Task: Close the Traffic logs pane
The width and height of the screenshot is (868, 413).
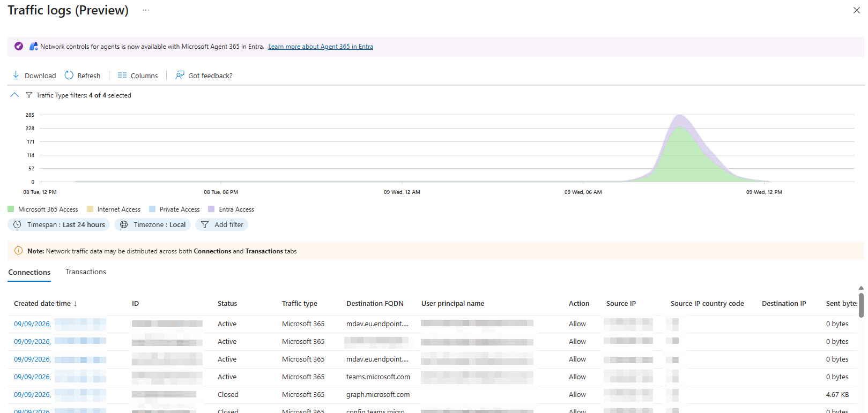Action: tap(857, 10)
